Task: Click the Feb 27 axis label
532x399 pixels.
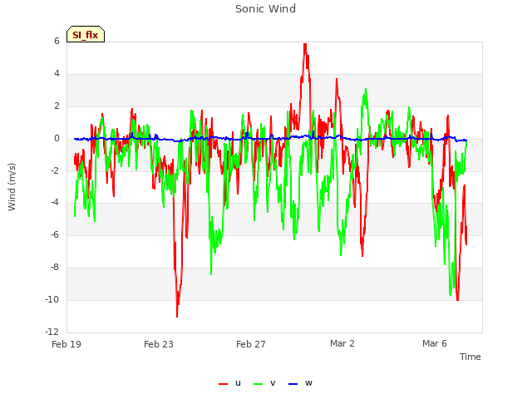Action: coord(251,344)
